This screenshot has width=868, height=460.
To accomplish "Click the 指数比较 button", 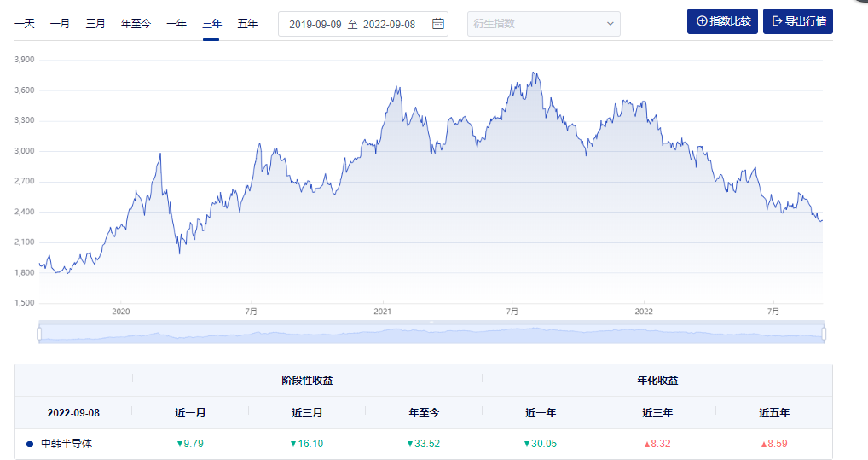I will pos(722,21).
